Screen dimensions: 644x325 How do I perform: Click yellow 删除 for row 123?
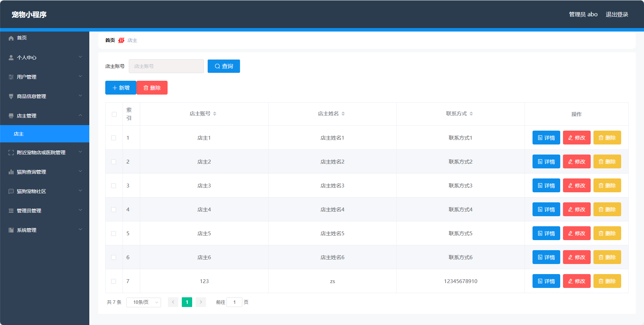click(x=607, y=281)
